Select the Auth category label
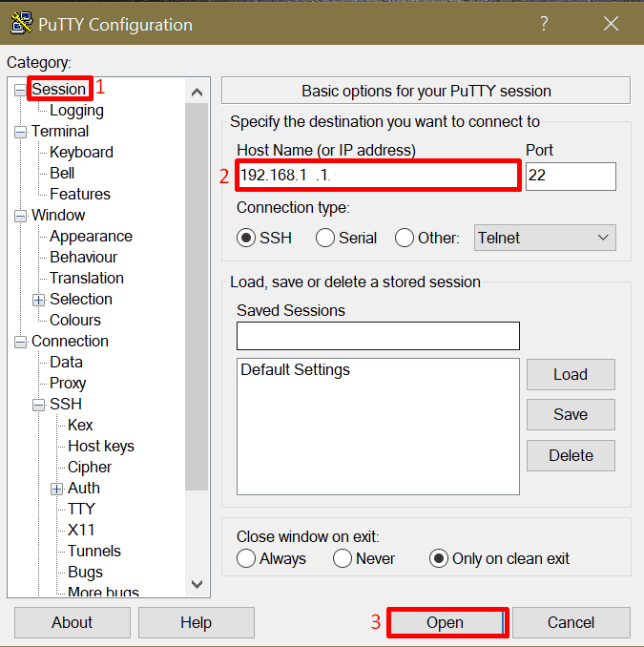The image size is (644, 647). pos(84,489)
